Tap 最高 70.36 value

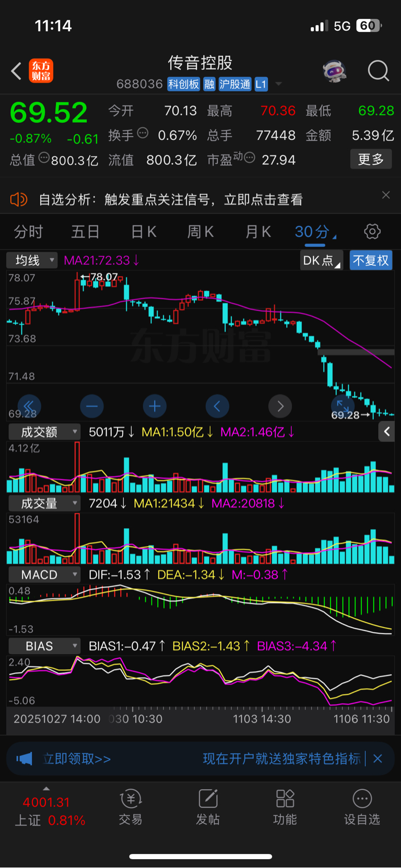(x=278, y=111)
